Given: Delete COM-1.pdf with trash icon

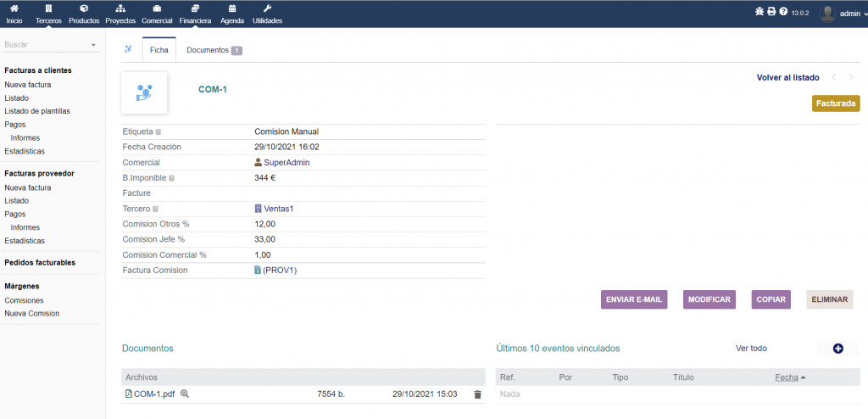Looking at the screenshot, I should coord(478,394).
